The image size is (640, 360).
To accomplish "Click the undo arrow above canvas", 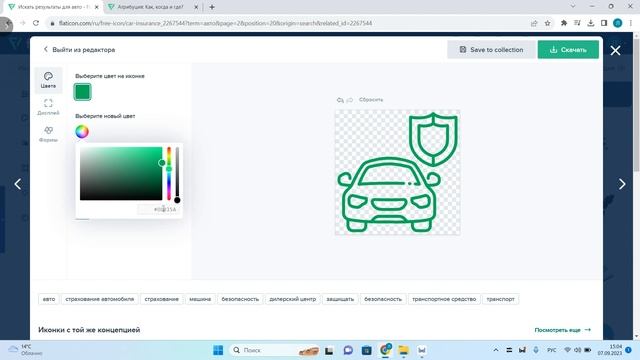I will 340,100.
